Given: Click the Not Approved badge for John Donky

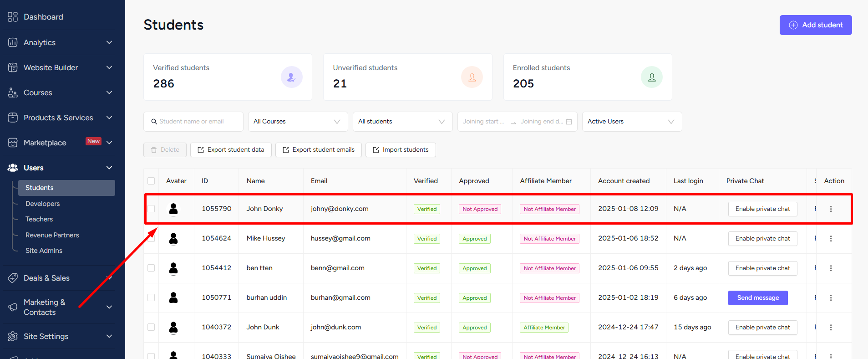Looking at the screenshot, I should [x=480, y=209].
